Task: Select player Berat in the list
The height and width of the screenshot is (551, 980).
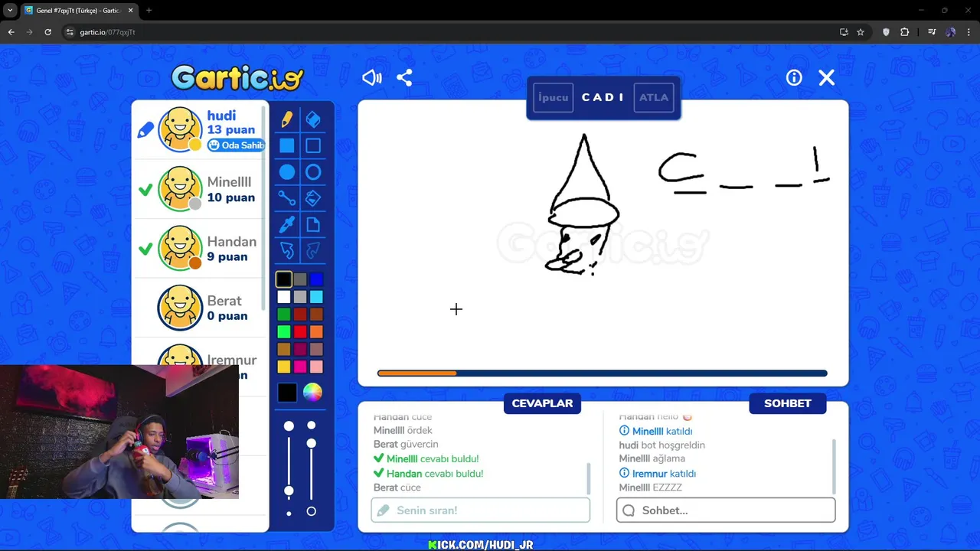Action: (x=201, y=308)
